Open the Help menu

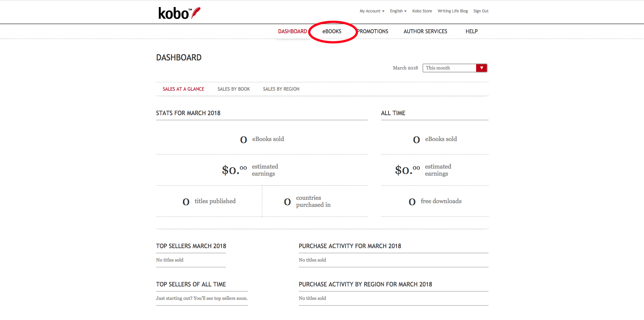click(471, 31)
